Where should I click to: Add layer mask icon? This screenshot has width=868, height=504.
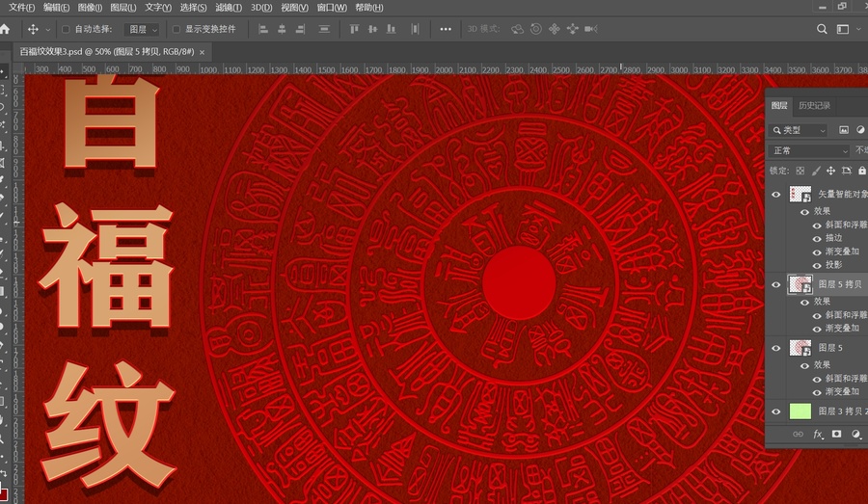click(836, 435)
